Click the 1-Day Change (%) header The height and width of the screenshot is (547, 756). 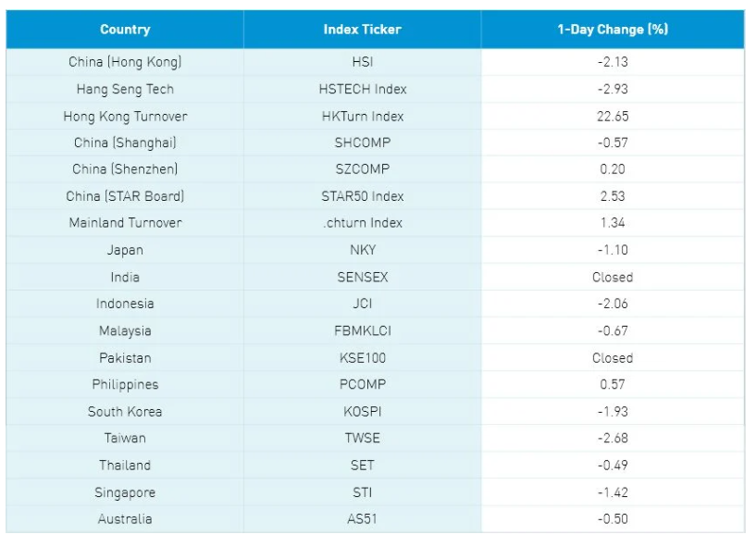click(x=613, y=30)
